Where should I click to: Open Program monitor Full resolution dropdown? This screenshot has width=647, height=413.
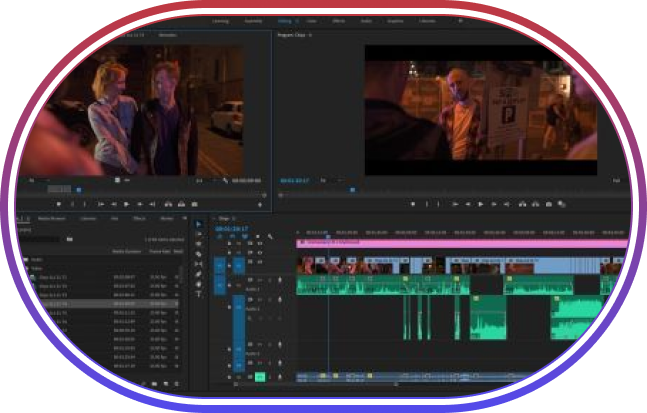[616, 180]
